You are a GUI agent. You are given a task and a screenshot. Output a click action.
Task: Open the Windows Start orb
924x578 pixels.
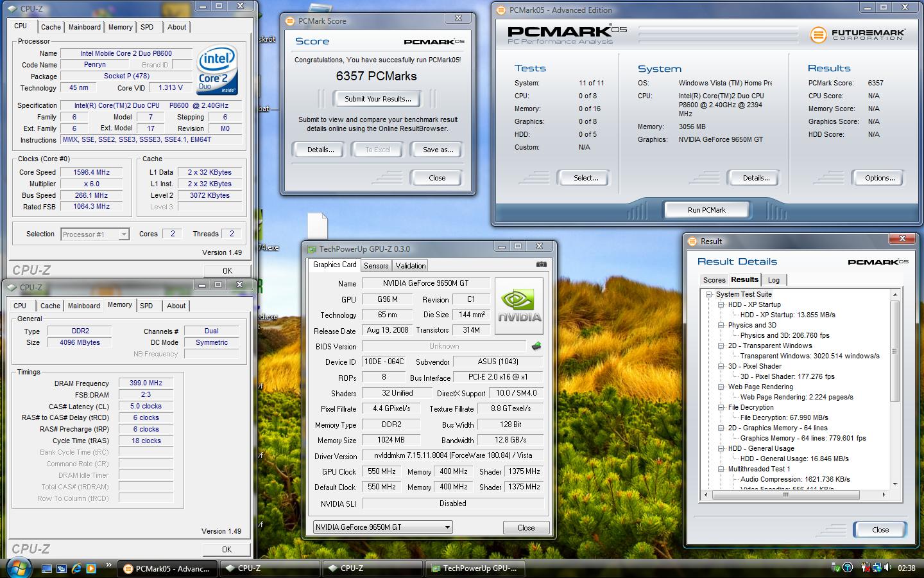19,568
